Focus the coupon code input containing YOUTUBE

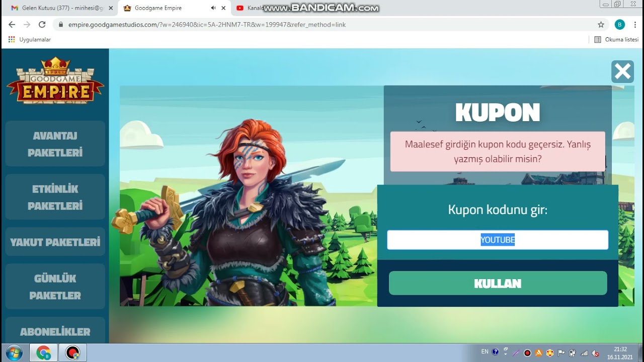(498, 240)
